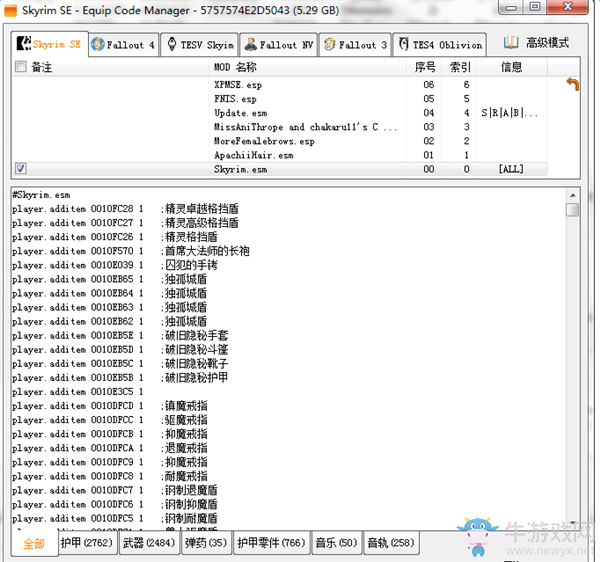
Task: Click the [ALL] info cell
Action: [x=511, y=169]
